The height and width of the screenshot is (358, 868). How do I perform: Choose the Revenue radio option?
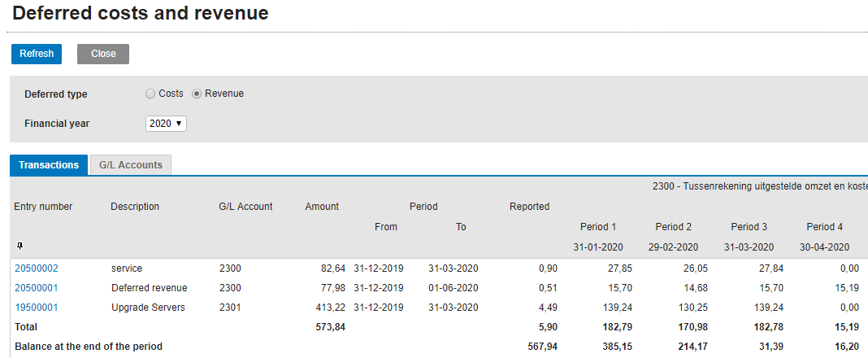(x=197, y=94)
